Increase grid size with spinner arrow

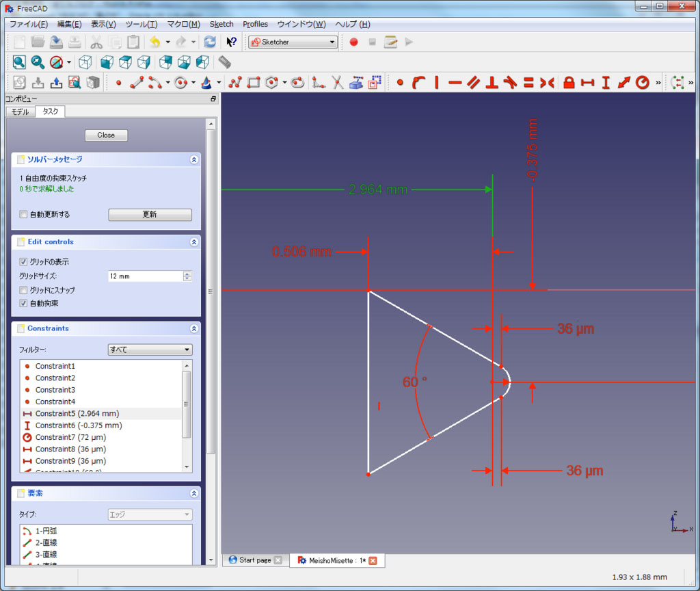[x=187, y=274]
